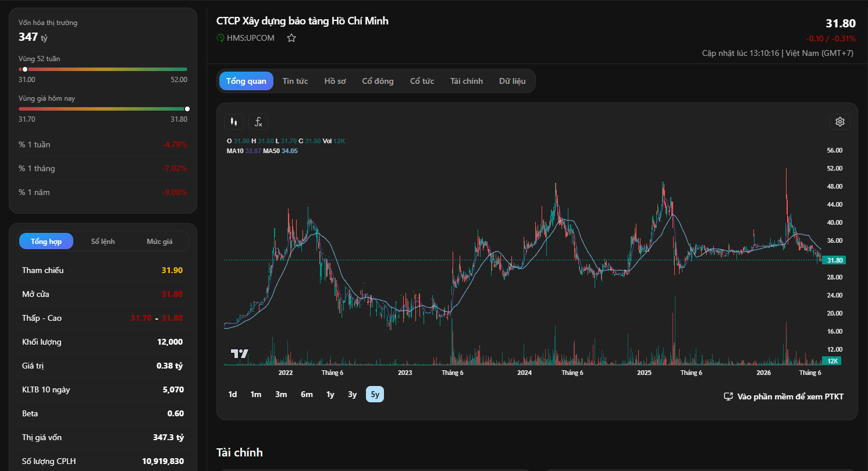Click Vào phần mềm để xem PTKT
Image resolution: width=868 pixels, height=471 pixels.
(790, 396)
